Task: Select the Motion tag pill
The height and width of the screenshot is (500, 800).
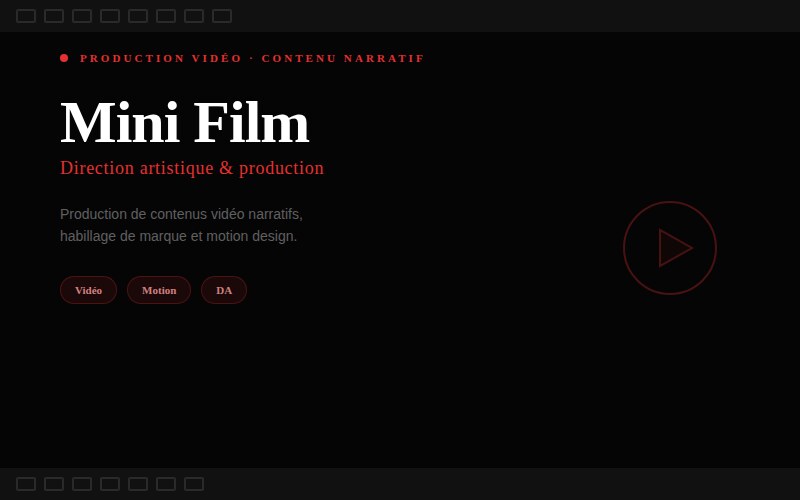Action: click(x=159, y=290)
